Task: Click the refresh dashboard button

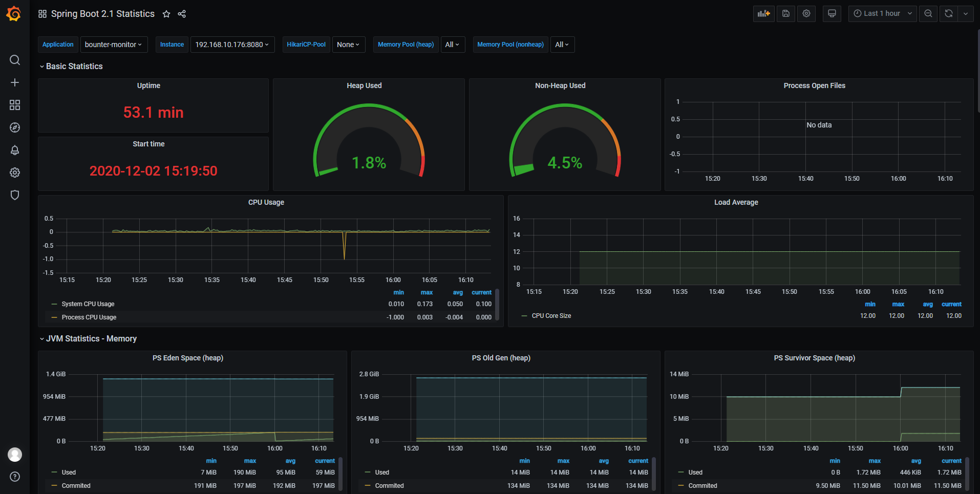Action: [948, 14]
